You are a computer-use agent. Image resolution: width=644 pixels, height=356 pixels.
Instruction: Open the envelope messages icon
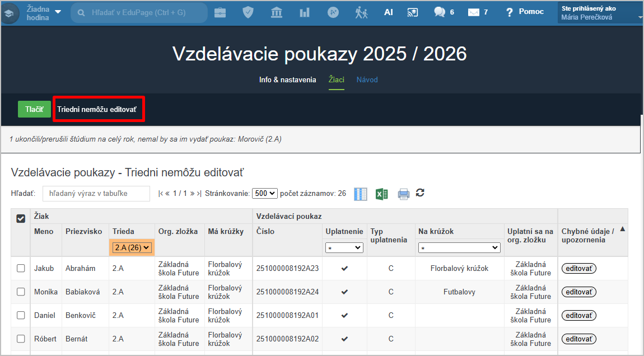474,12
